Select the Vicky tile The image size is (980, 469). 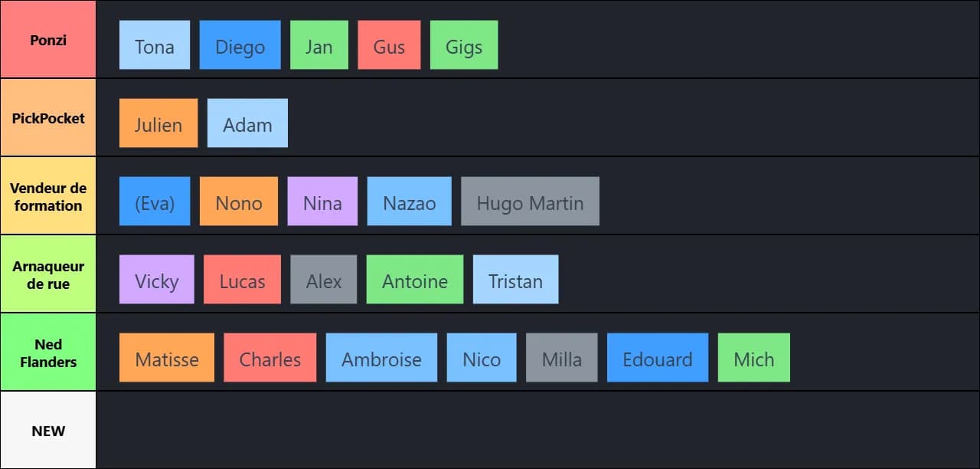click(x=157, y=280)
